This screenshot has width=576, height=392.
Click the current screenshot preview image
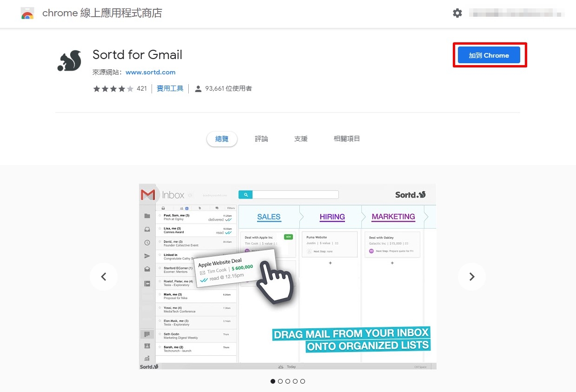(x=287, y=277)
